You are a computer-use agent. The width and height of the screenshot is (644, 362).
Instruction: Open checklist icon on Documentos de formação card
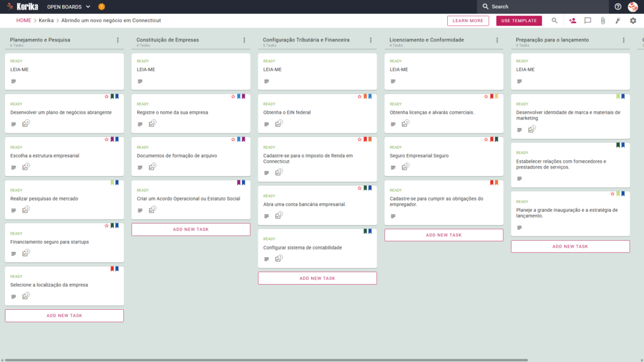[x=152, y=167]
